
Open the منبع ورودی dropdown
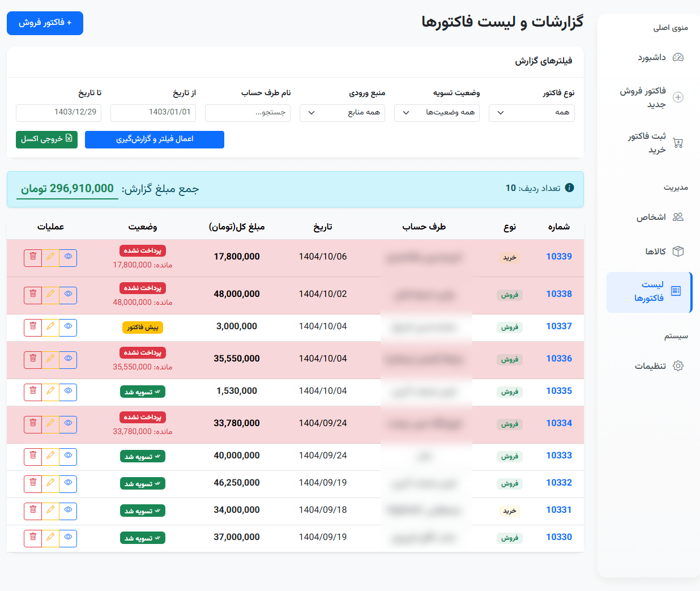(342, 113)
